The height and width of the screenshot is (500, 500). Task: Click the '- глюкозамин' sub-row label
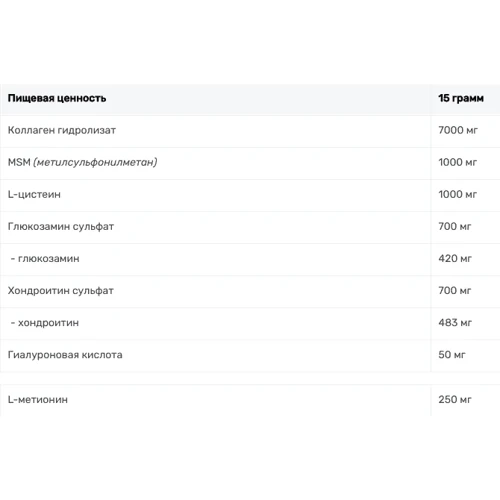[x=45, y=259]
